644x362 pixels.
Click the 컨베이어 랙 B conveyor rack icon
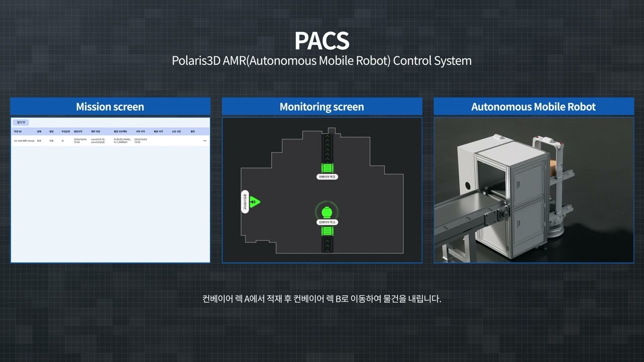click(x=328, y=168)
